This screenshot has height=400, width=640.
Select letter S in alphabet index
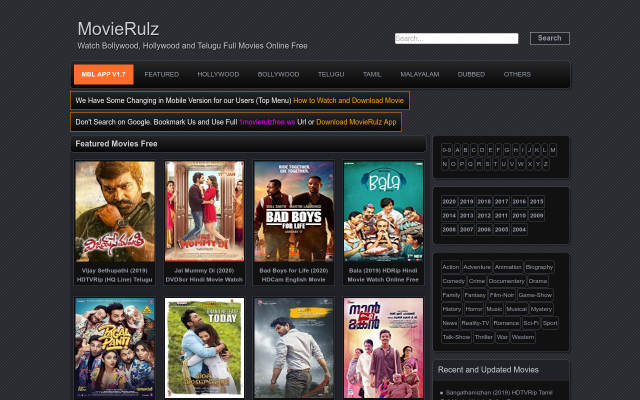click(487, 164)
